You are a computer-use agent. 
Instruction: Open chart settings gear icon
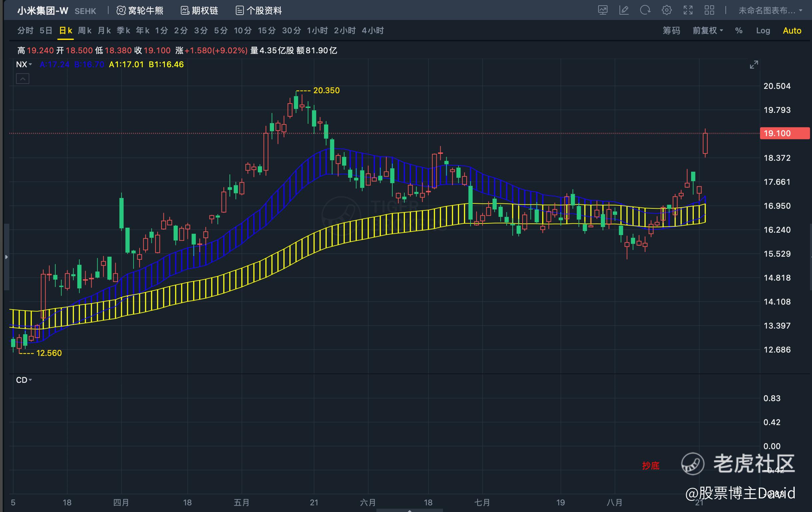[666, 10]
